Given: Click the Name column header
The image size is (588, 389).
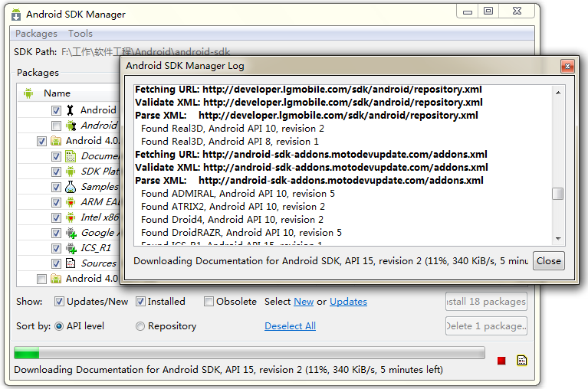Looking at the screenshot, I should pyautogui.click(x=57, y=93).
